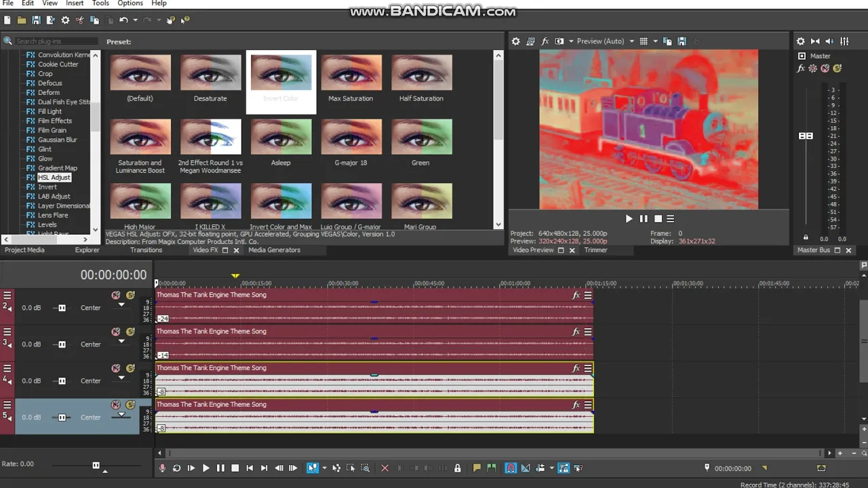Toggle automatic crossfades

[526, 468]
